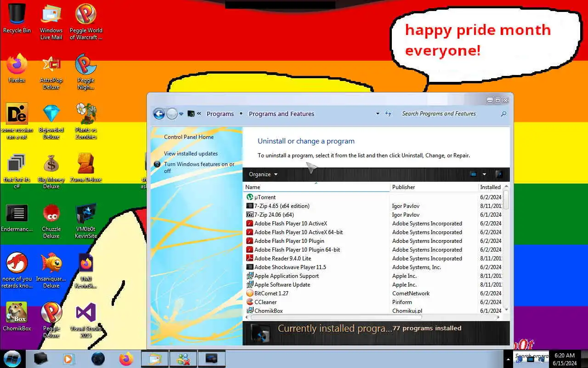The image size is (588, 368).
Task: Open the taskbar clock showing 6:20 AM
Action: click(564, 359)
